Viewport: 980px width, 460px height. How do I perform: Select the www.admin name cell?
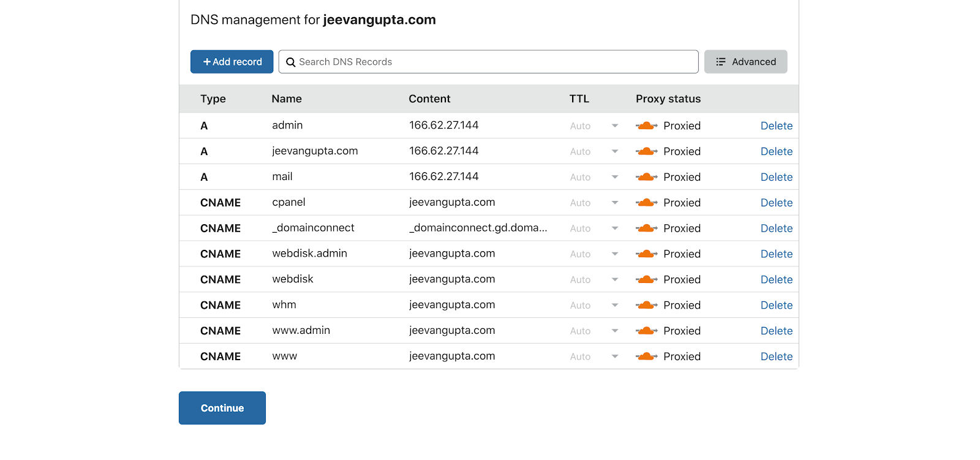coord(301,330)
